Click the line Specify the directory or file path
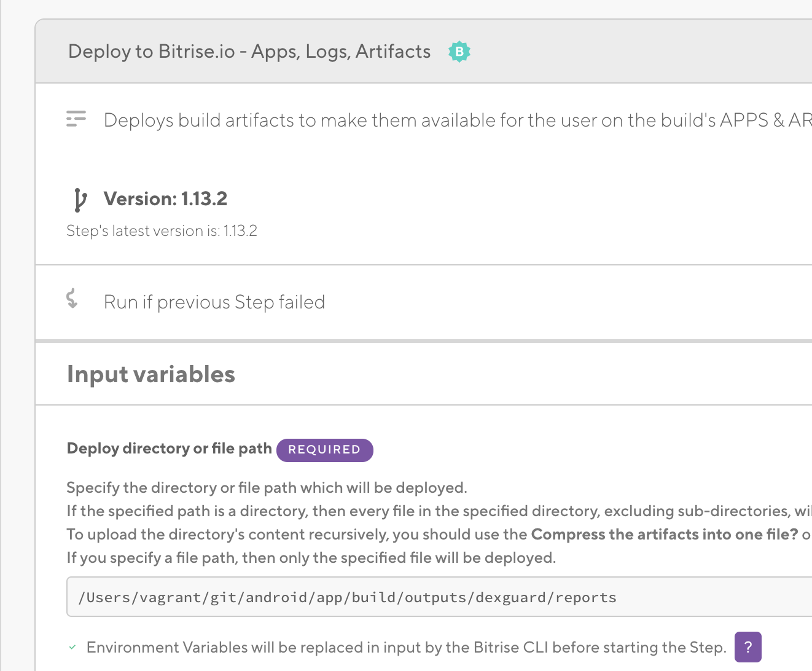The image size is (812, 671). (267, 488)
